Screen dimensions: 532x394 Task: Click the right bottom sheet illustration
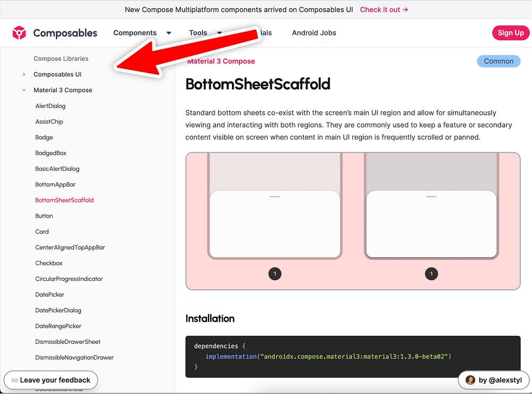[431, 206]
